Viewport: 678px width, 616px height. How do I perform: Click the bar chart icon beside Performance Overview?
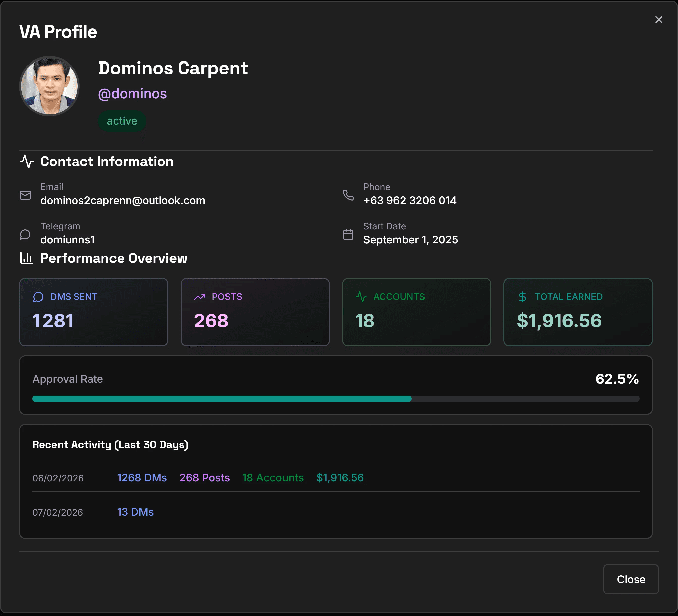coord(26,258)
